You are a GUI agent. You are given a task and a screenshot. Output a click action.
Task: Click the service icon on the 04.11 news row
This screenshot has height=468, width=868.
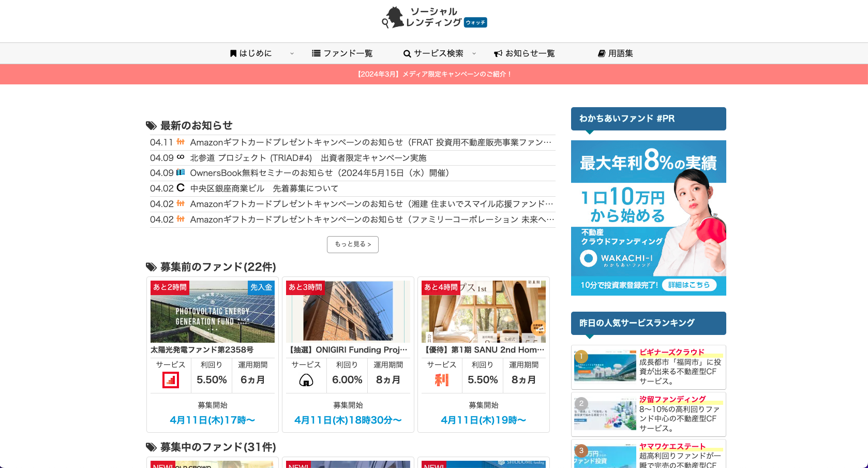point(181,142)
